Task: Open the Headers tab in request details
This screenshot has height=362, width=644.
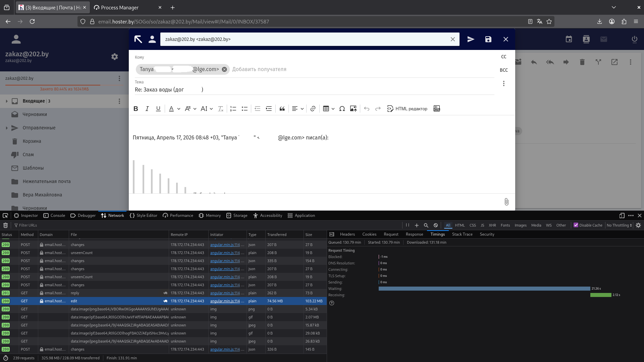Action: coord(347,234)
